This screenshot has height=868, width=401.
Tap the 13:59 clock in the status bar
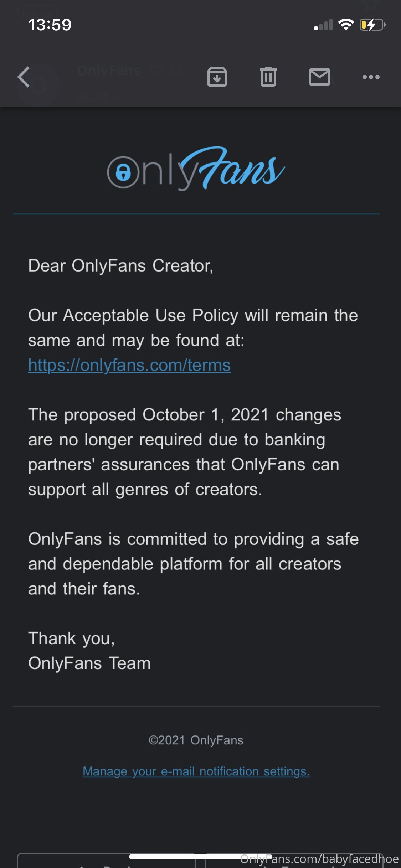[x=50, y=25]
